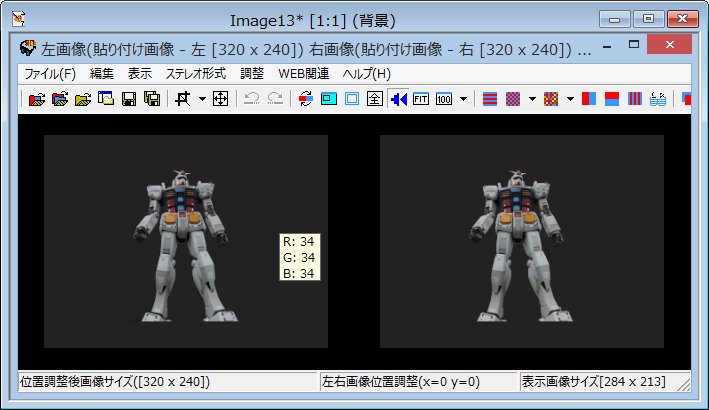This screenshot has width=709, height=410.
Task: Open the ヘルプ(H) menu
Action: pyautogui.click(x=367, y=74)
